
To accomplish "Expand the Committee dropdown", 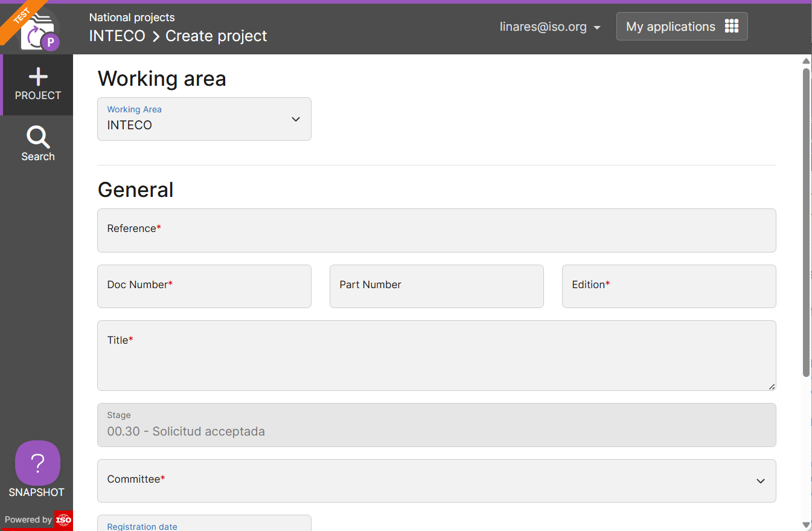I will [436, 481].
